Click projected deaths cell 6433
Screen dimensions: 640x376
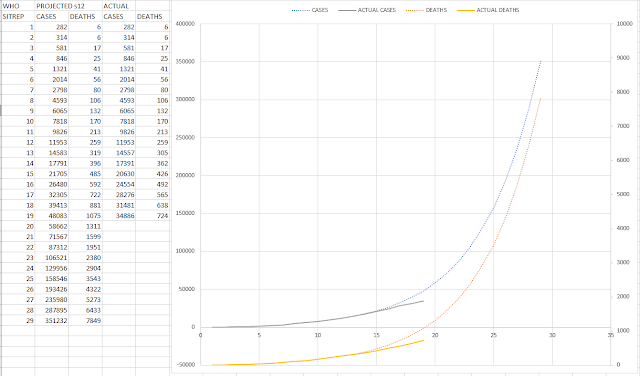tap(85, 310)
